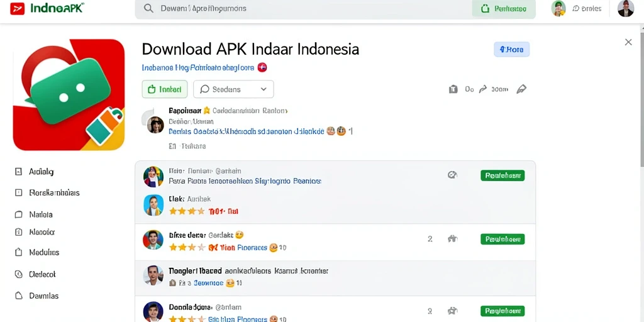Expand the Seedans dropdown

233,89
